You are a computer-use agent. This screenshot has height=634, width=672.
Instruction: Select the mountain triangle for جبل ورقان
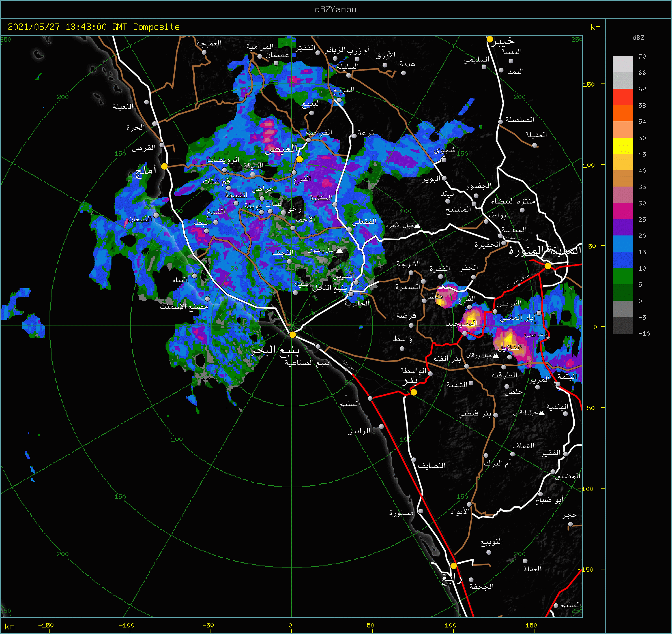pos(496,355)
